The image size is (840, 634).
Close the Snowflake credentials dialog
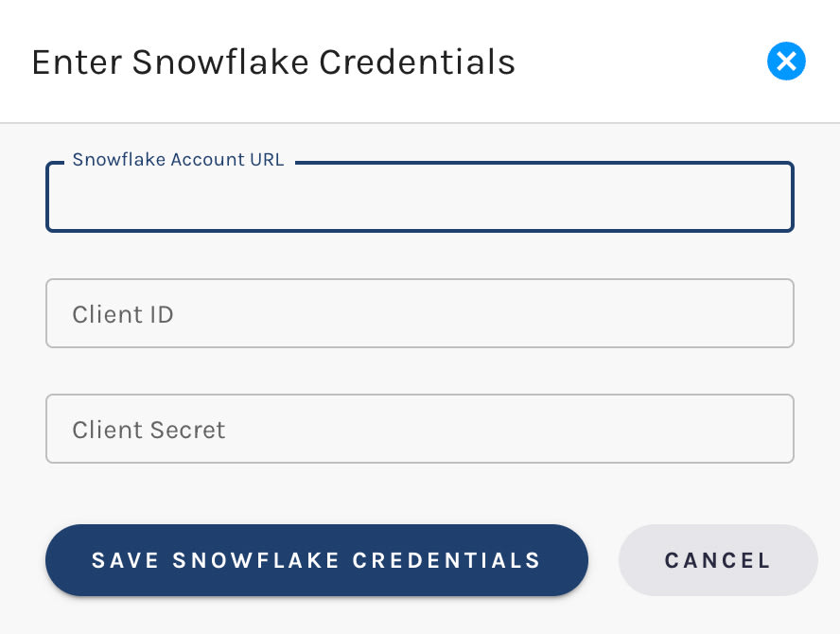tap(785, 62)
